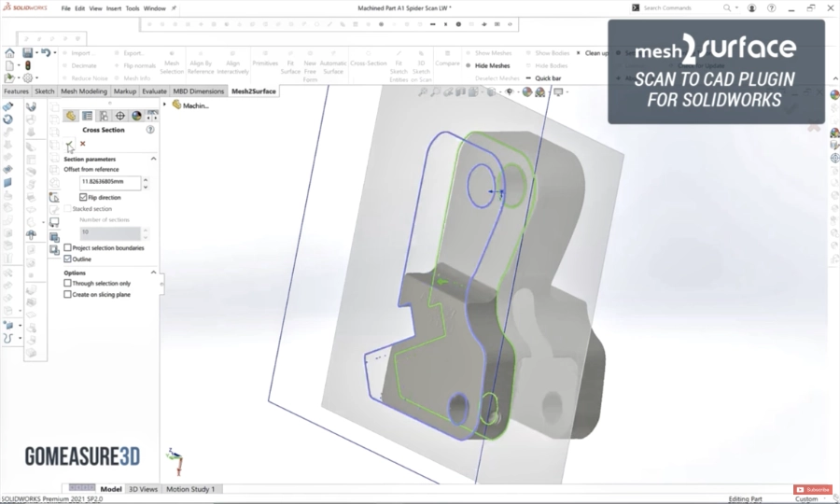Toggle the Outline checkbox

[67, 259]
